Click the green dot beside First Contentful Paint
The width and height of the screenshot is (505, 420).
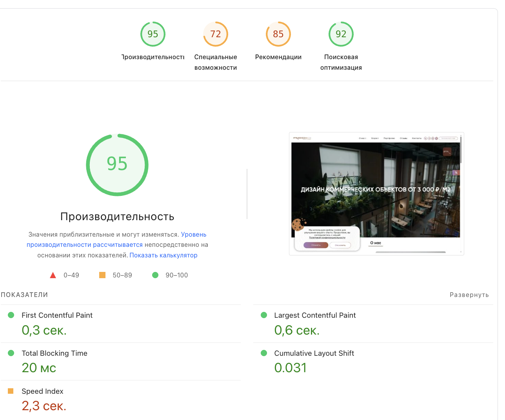point(11,315)
